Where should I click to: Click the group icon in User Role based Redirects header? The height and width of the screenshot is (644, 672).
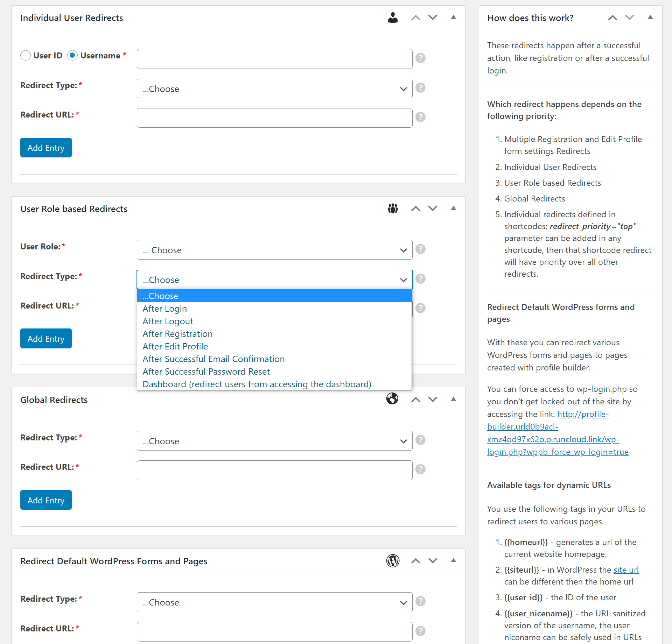pos(393,208)
